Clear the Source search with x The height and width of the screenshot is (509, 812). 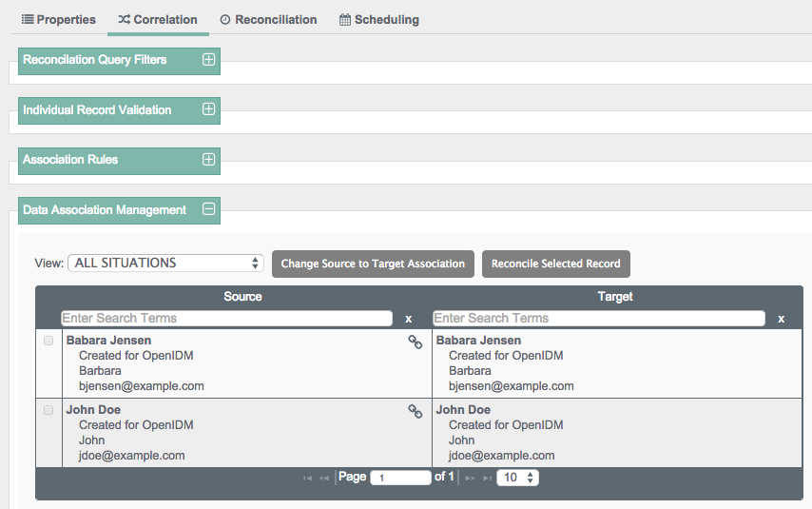[x=409, y=319]
